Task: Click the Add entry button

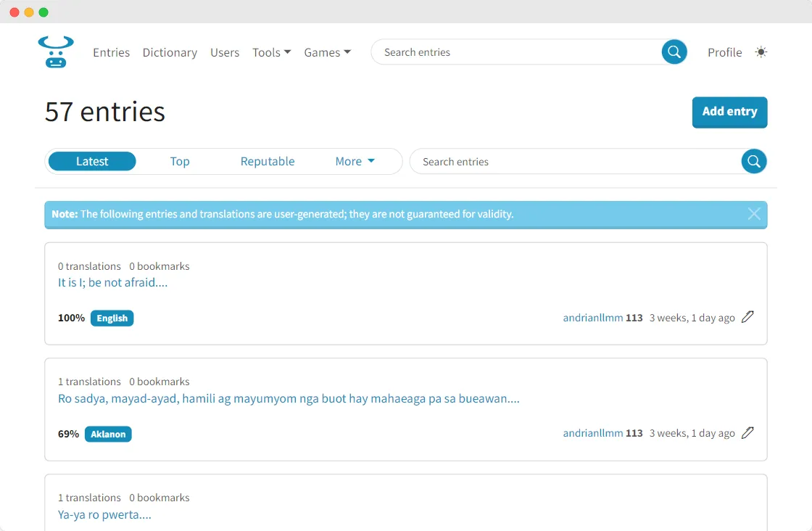Action: click(729, 112)
